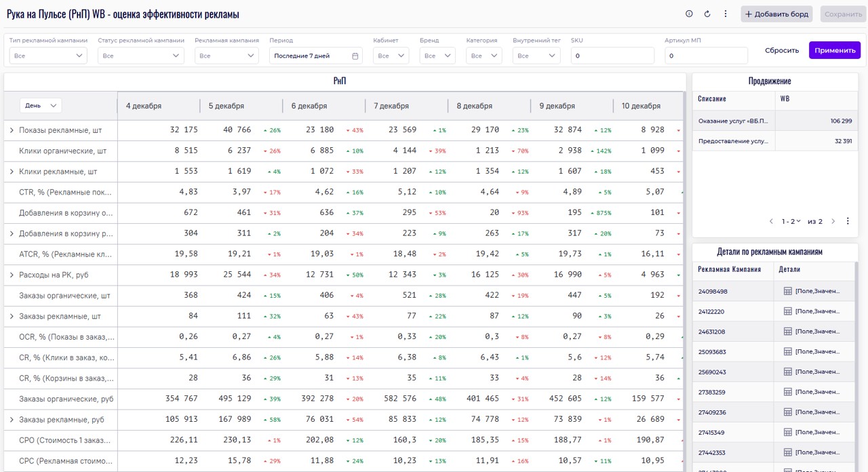Open Продвижение table three-dot menu
The image size is (868, 472).
pyautogui.click(x=848, y=221)
